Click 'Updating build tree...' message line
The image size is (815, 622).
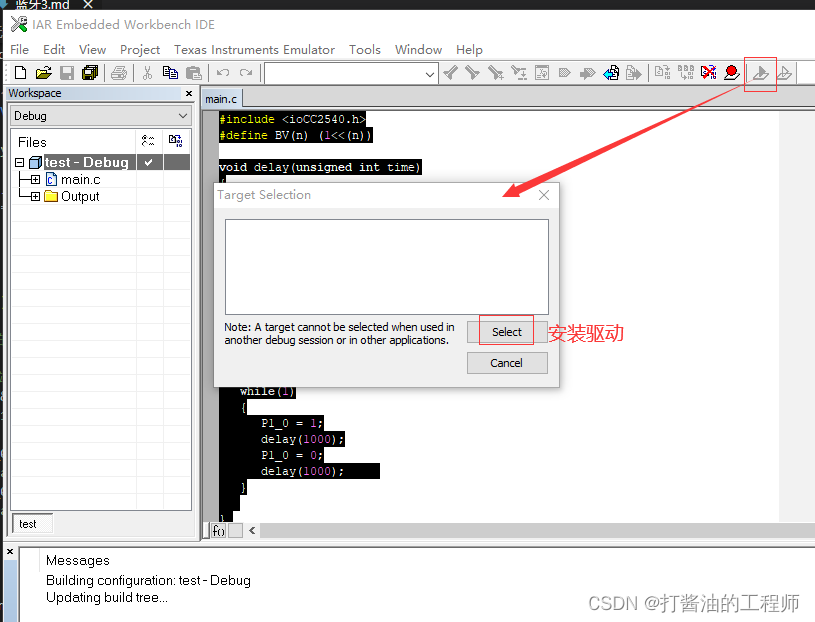click(x=107, y=598)
